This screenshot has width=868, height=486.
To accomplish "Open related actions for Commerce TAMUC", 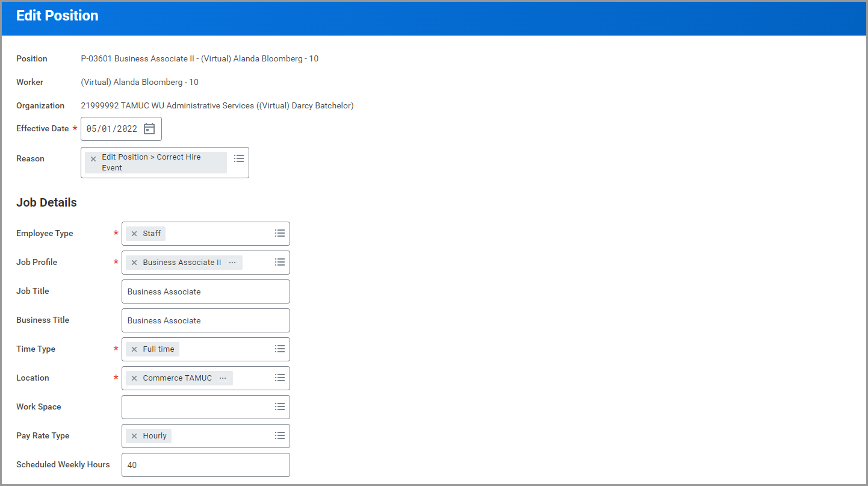I will click(x=223, y=378).
